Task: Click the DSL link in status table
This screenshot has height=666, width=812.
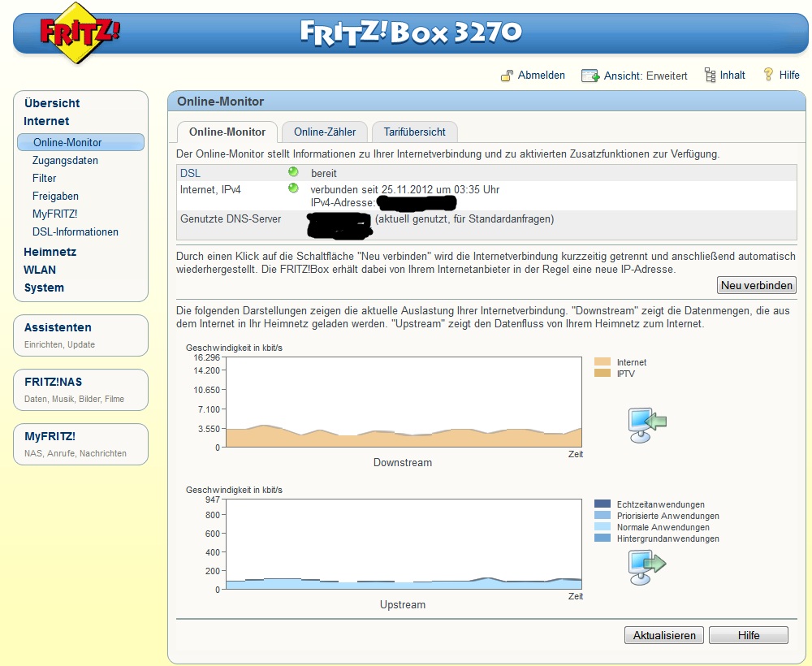Action: tap(190, 174)
